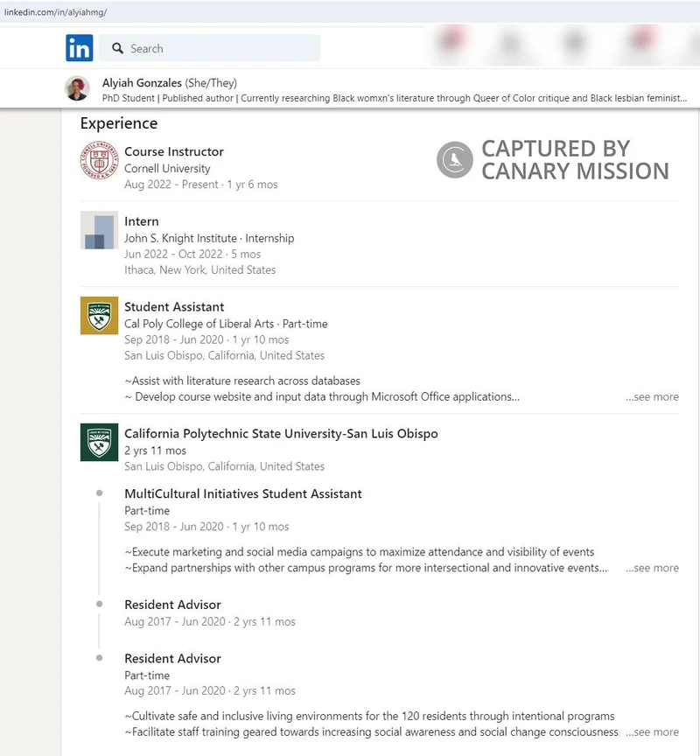Click the Cal Poly logo beside Student Assistant
The height and width of the screenshot is (756, 700).
pos(99,316)
